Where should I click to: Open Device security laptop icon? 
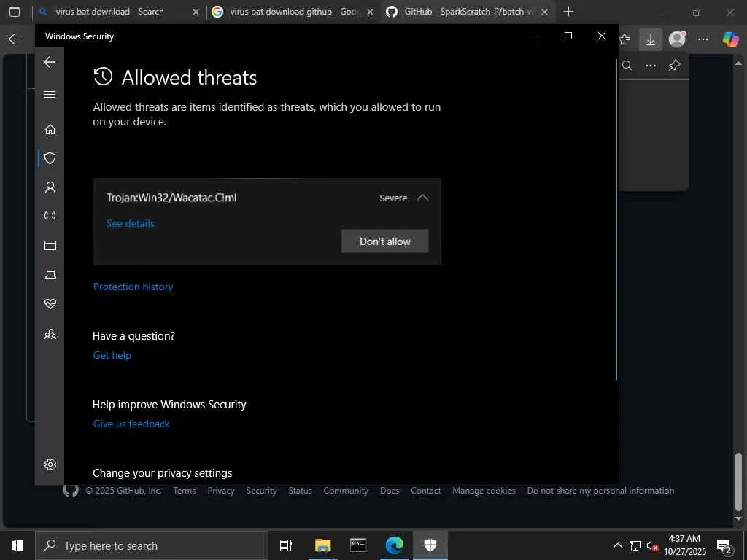[x=50, y=275]
